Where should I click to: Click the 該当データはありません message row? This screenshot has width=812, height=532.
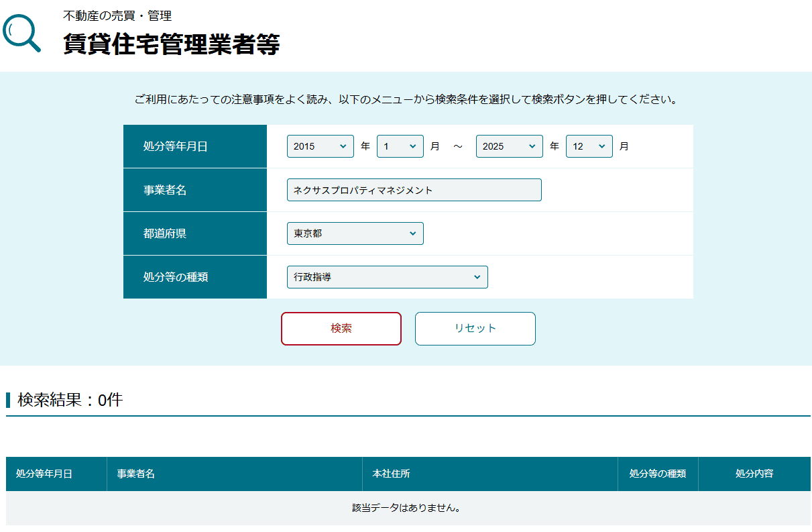[x=406, y=508]
